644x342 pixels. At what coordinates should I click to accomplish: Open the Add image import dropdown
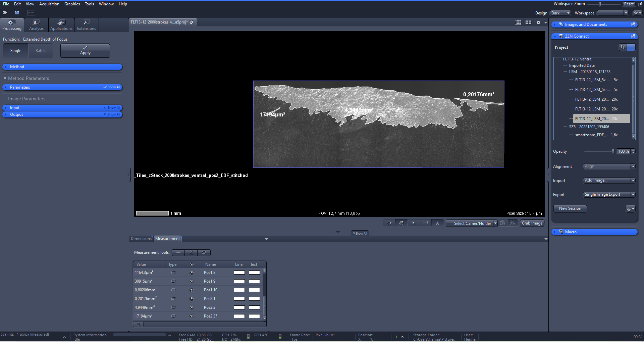609,181
